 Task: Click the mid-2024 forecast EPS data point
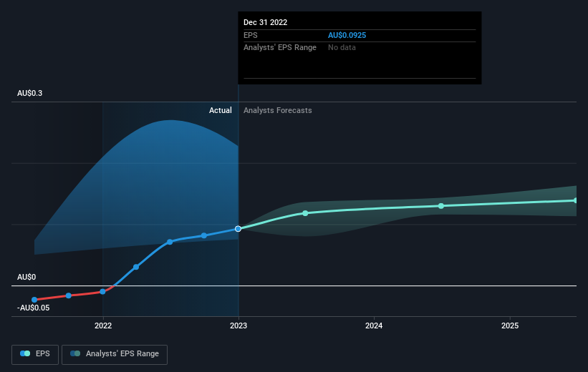441,206
